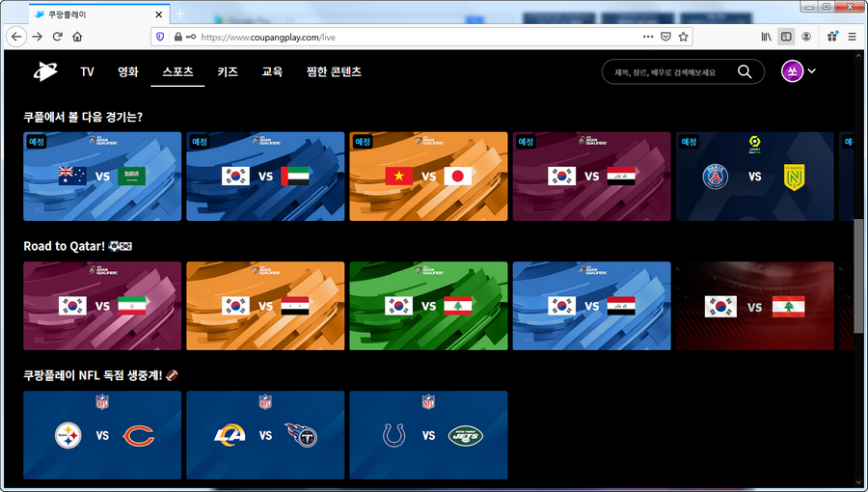The height and width of the screenshot is (492, 868).
Task: Open the Library icon in toolbar
Action: click(x=766, y=37)
